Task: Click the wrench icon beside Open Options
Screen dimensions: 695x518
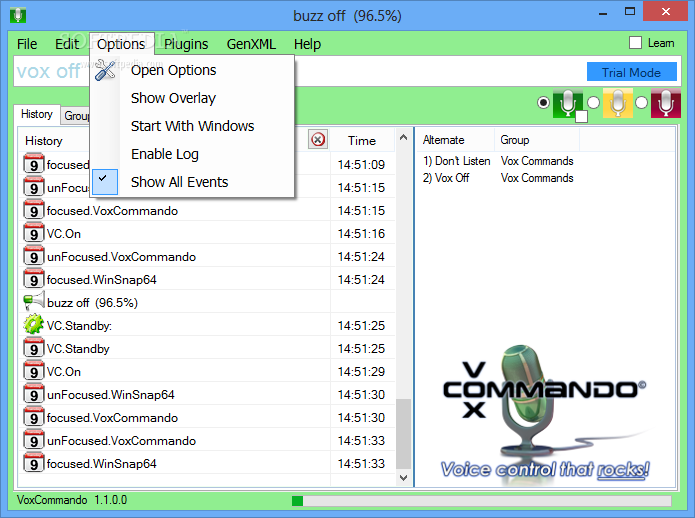Action: click(105, 70)
